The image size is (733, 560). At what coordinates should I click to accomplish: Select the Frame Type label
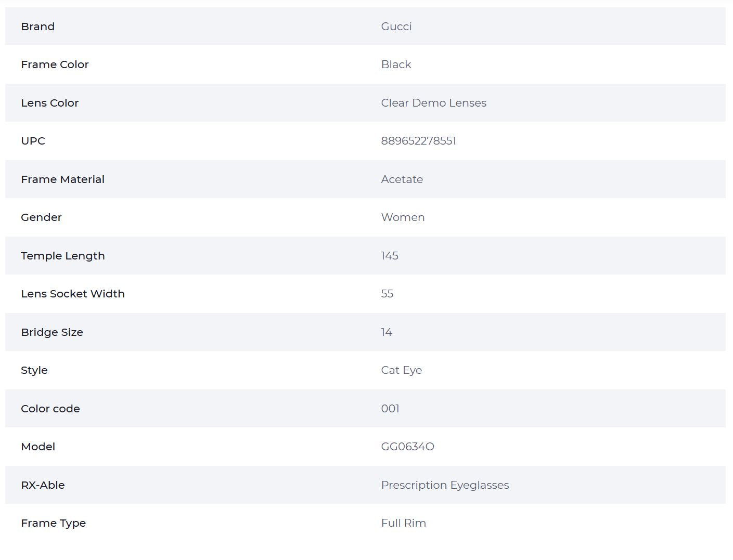point(53,523)
